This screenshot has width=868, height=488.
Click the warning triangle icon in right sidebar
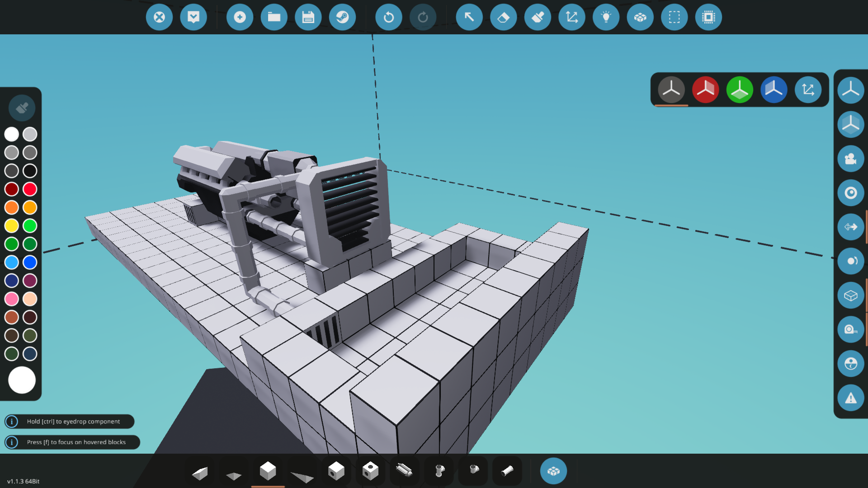pyautogui.click(x=850, y=398)
